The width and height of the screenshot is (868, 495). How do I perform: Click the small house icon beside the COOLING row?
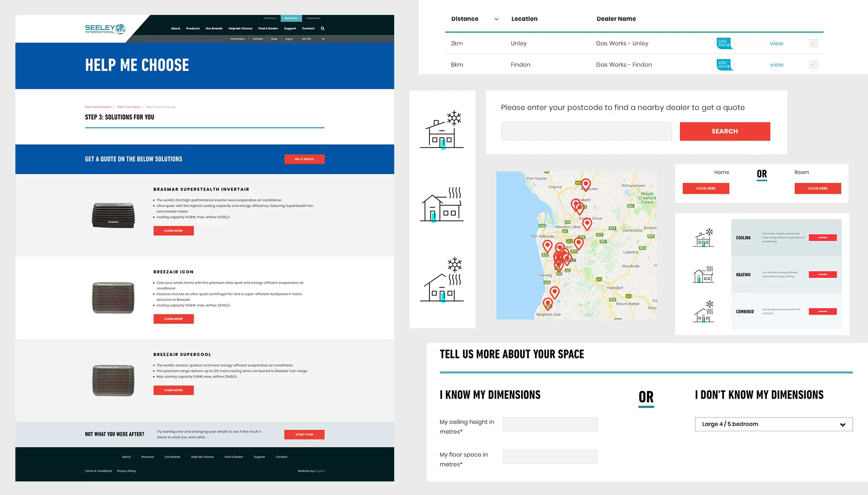coord(703,238)
